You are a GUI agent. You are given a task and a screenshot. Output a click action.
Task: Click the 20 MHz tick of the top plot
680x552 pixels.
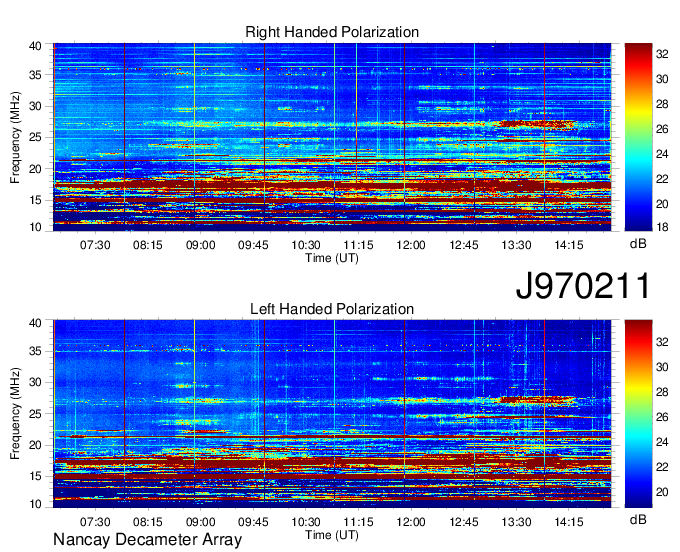[35, 169]
